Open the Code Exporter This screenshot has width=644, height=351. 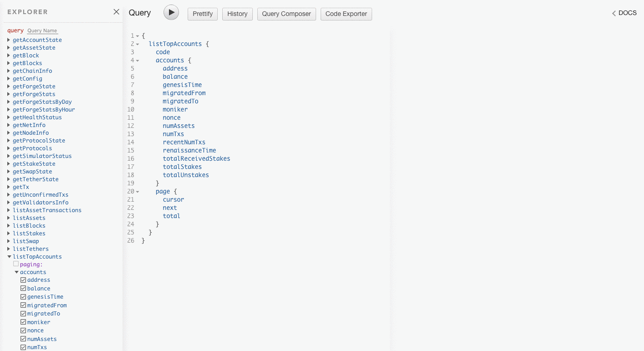click(x=346, y=14)
